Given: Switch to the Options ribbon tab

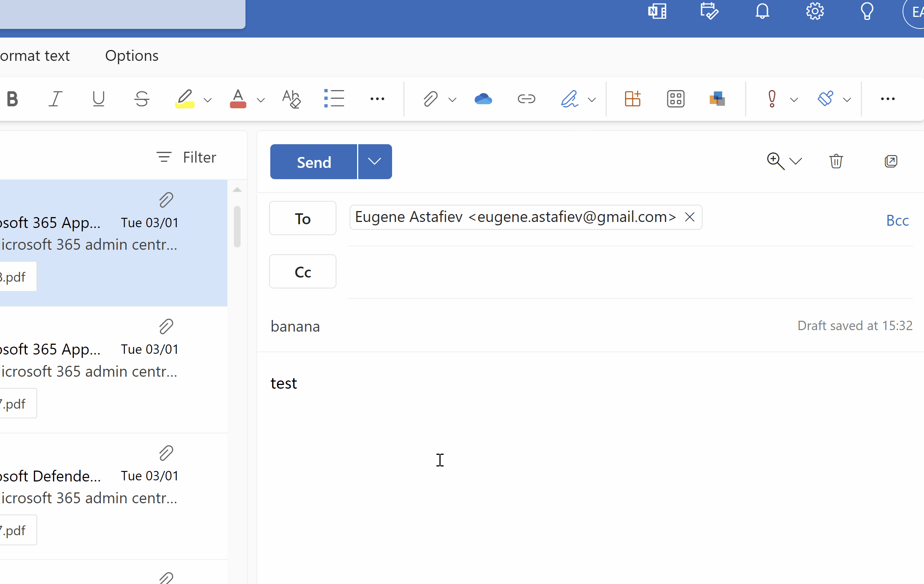Looking at the screenshot, I should click(x=132, y=56).
